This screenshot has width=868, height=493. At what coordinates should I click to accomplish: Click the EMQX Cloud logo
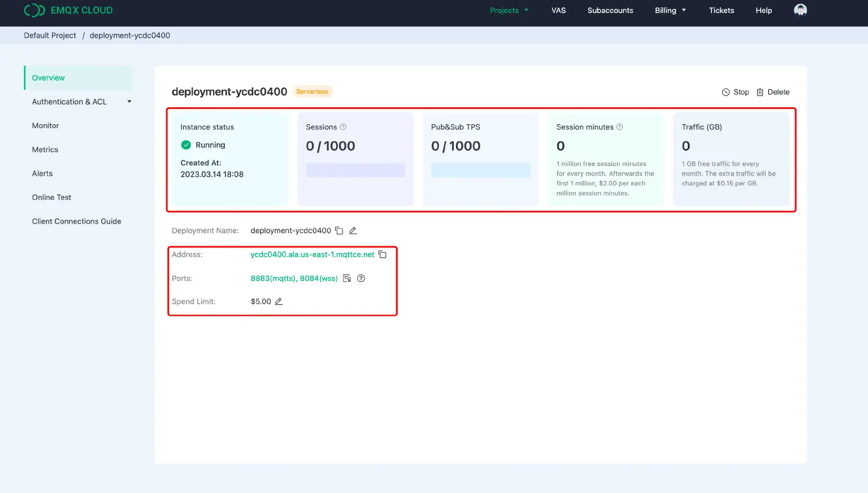(x=68, y=10)
